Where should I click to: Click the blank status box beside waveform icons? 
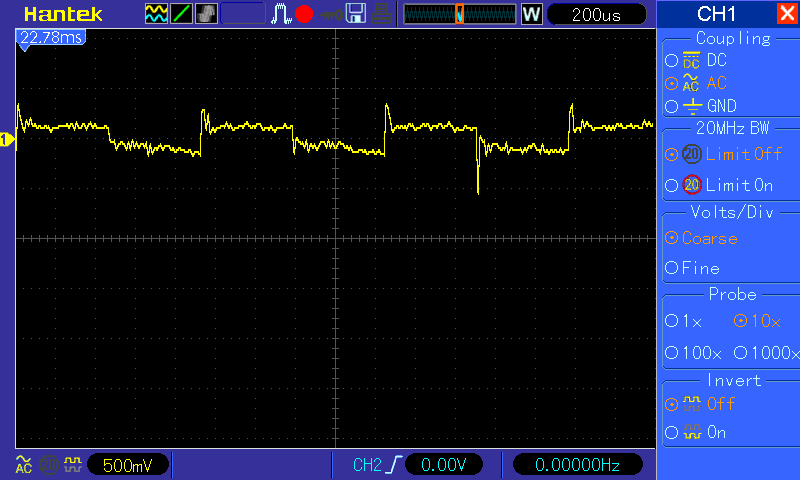243,14
